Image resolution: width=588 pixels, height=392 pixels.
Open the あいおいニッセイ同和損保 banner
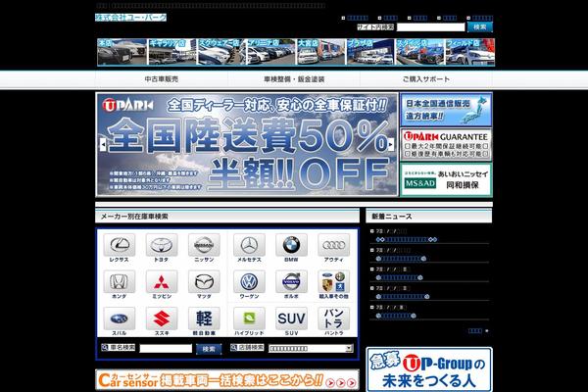(x=446, y=179)
